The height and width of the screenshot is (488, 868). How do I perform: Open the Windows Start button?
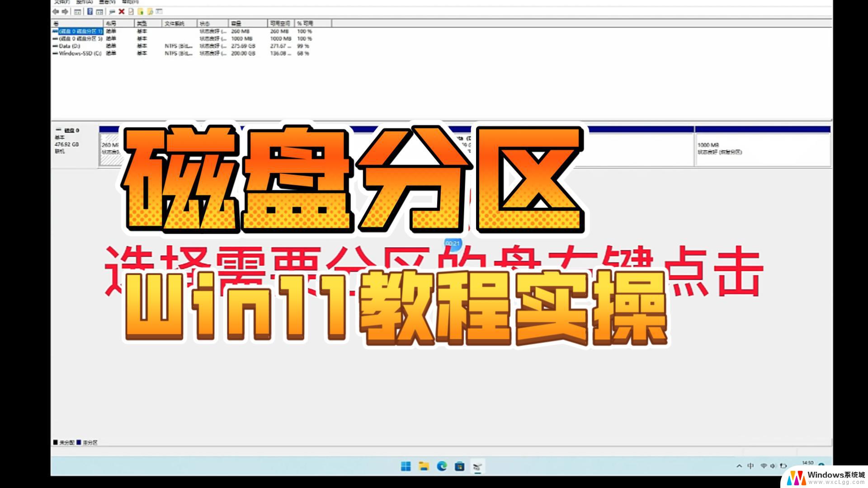click(406, 466)
